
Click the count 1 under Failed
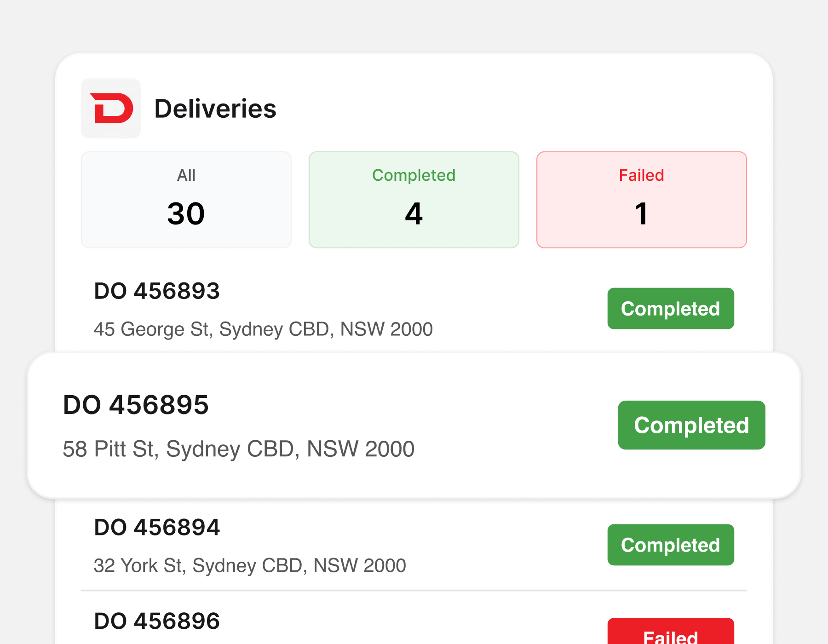641,214
